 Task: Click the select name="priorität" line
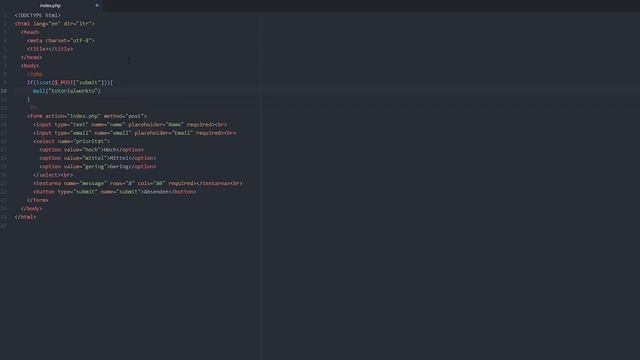click(71, 141)
